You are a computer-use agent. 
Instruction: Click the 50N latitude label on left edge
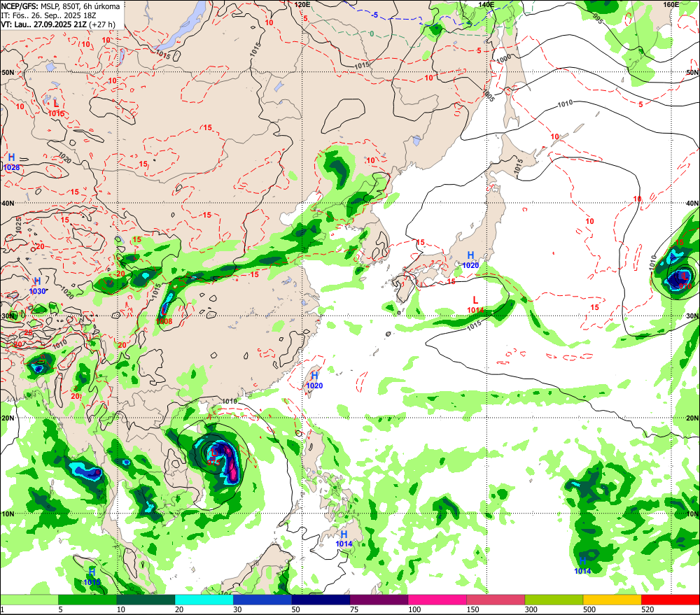(8, 72)
